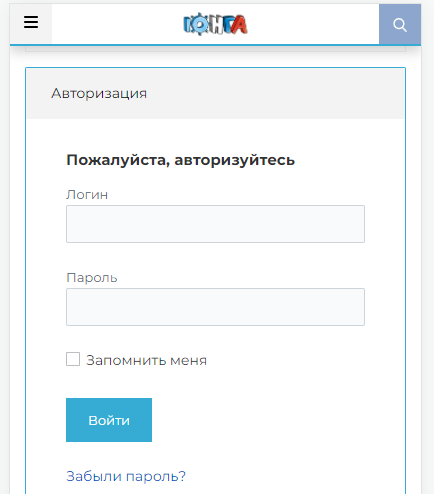
Task: Launch site search from the header
Action: click(x=400, y=24)
